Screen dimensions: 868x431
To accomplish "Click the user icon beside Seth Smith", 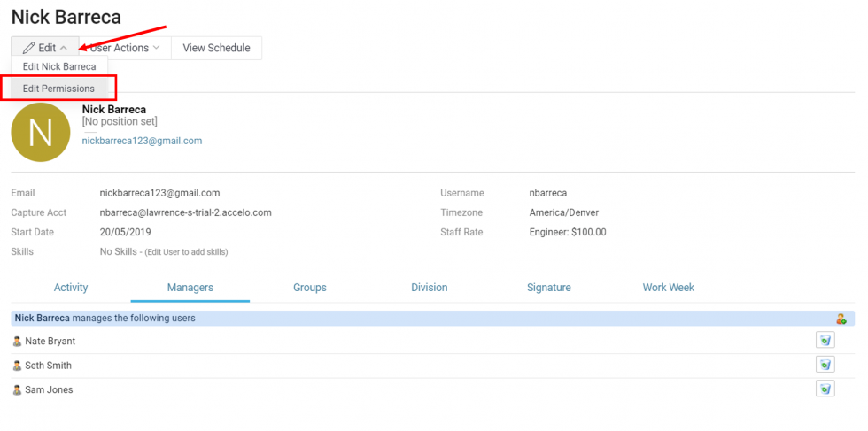I will pos(17,366).
